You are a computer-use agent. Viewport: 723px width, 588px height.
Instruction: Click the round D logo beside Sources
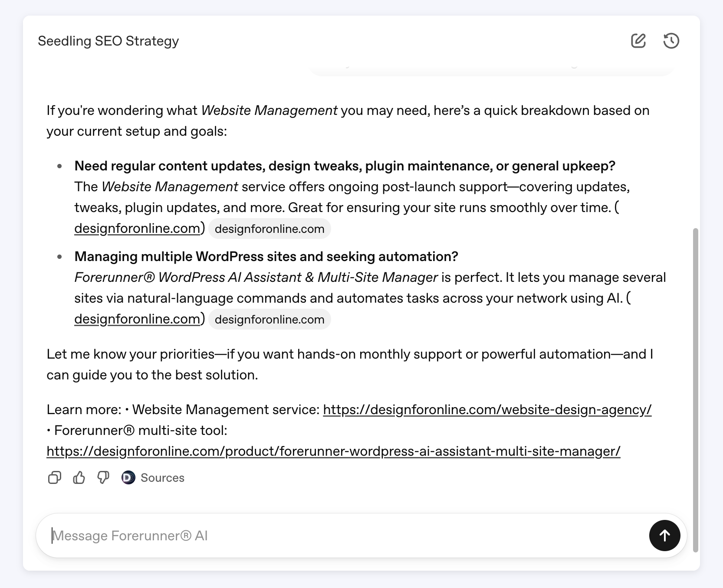(x=128, y=478)
